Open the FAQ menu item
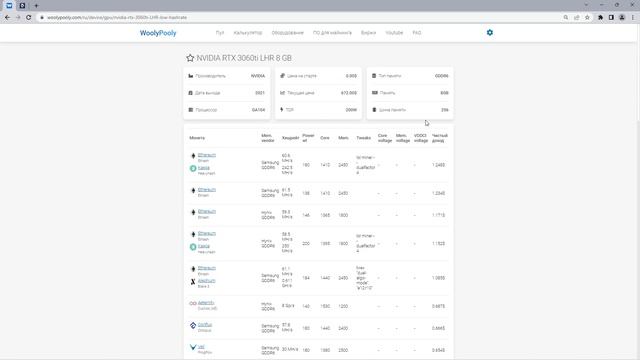The width and height of the screenshot is (640, 360). (417, 33)
